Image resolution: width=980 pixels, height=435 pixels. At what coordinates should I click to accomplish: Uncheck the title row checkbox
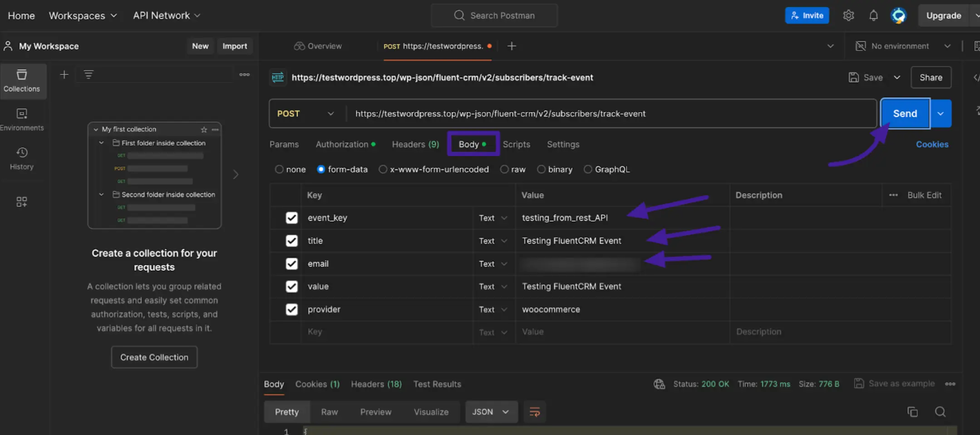tap(291, 241)
